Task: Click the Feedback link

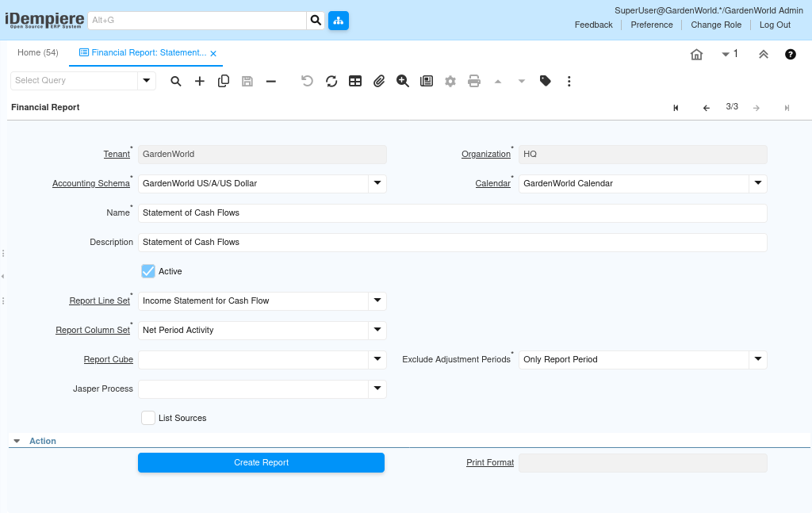Action: point(593,25)
